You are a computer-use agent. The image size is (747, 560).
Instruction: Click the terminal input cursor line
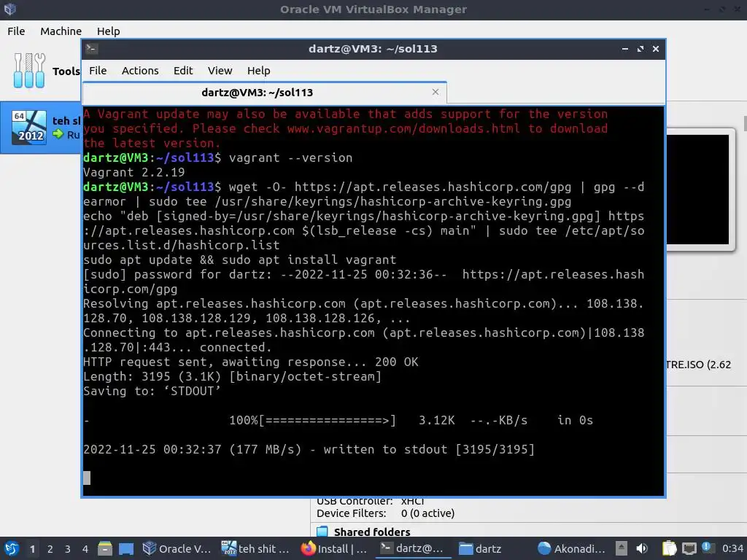point(87,478)
